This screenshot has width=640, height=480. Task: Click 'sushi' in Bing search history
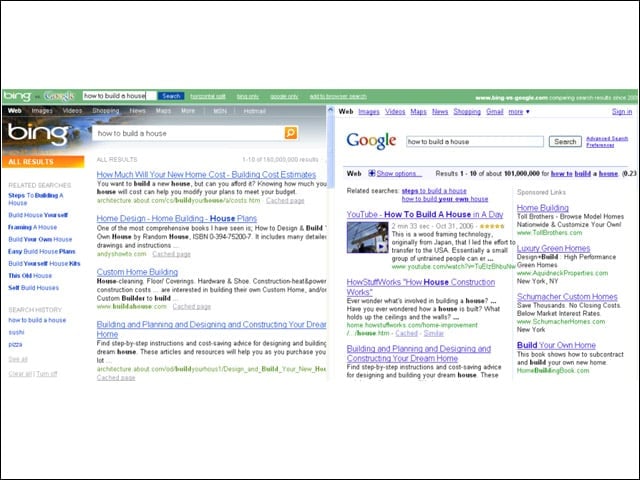point(16,332)
